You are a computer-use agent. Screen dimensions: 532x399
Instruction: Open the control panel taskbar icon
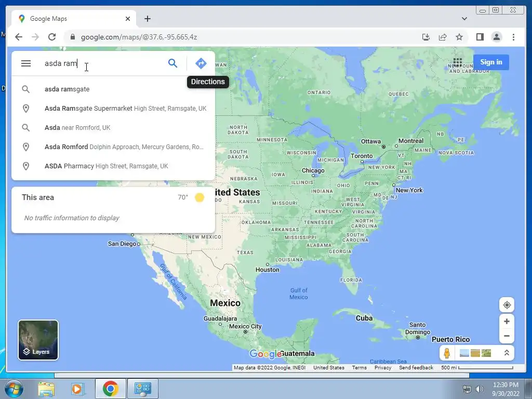142,389
